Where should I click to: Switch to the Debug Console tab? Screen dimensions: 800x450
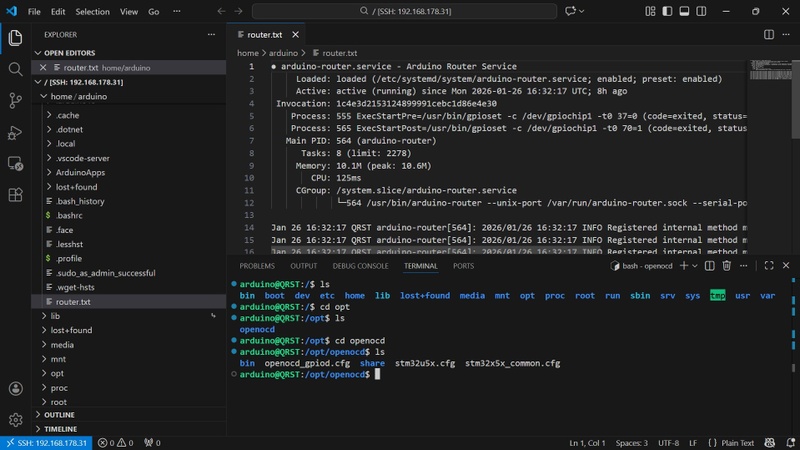360,266
